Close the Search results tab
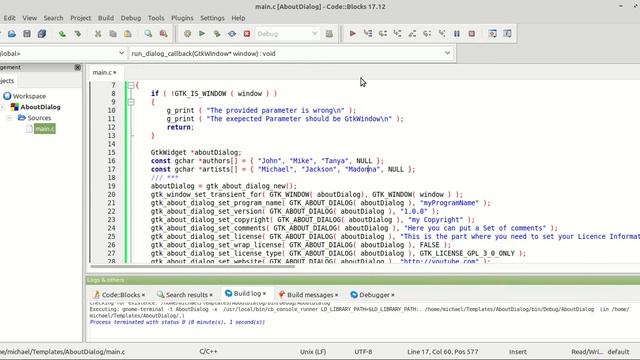The height and width of the screenshot is (360, 640). (x=211, y=295)
